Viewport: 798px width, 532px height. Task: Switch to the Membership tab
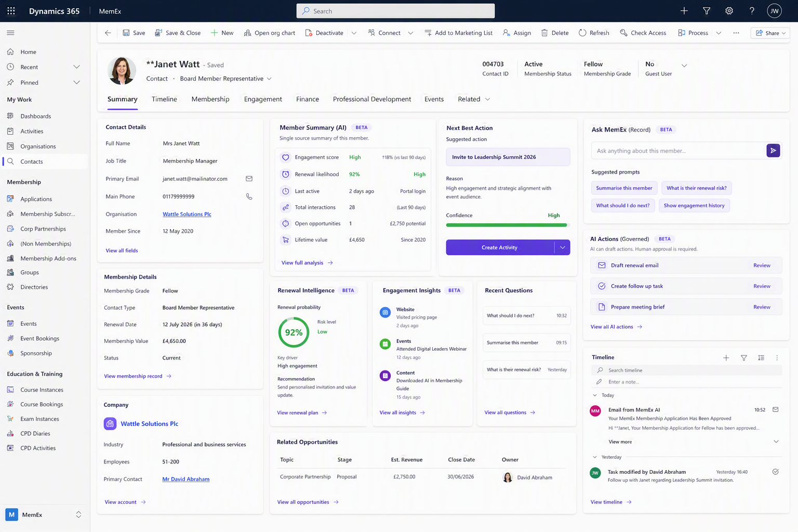[210, 99]
